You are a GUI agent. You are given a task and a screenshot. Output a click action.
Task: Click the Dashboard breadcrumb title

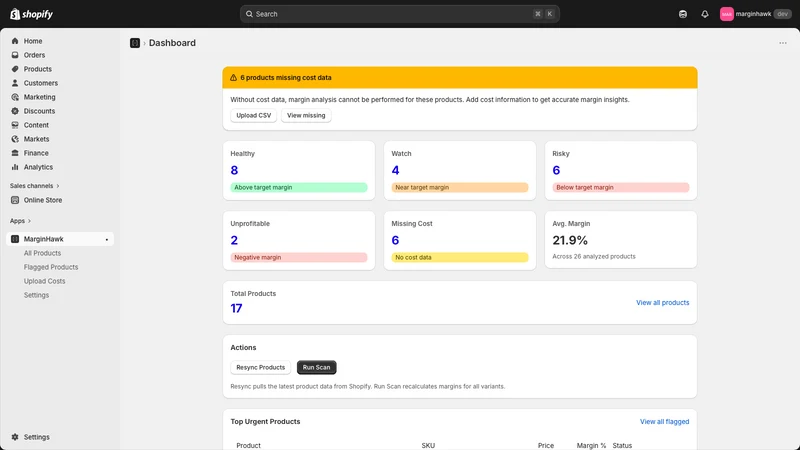pyautogui.click(x=172, y=43)
